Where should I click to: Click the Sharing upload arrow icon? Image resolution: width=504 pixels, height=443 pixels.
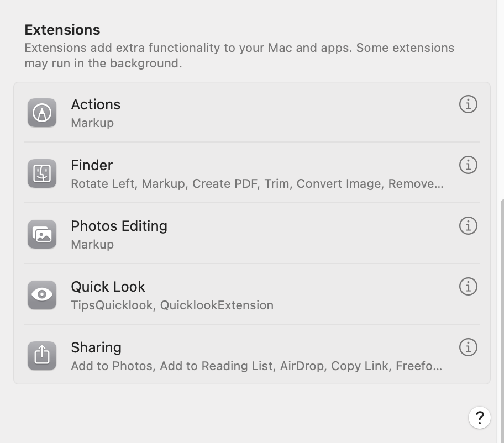pyautogui.click(x=42, y=356)
